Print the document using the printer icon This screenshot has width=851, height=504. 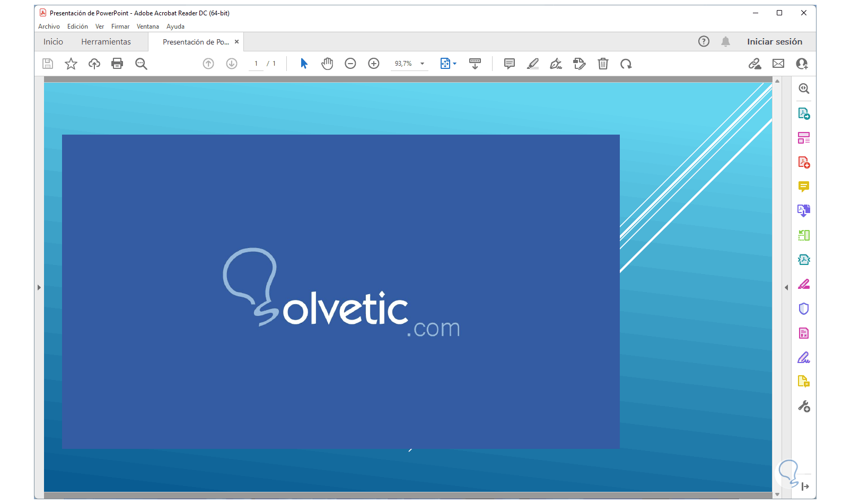pyautogui.click(x=117, y=64)
